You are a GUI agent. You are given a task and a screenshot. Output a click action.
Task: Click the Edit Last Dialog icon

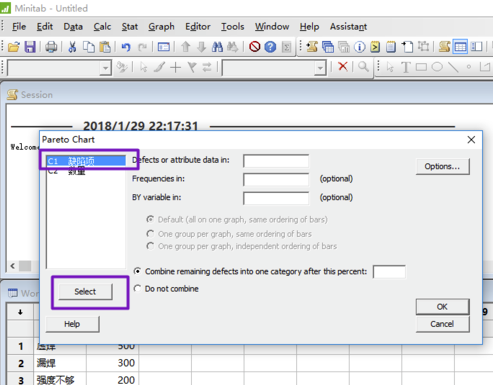(x=163, y=47)
